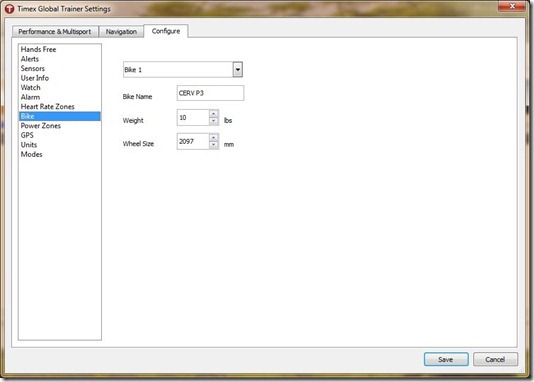Decrease Wheel Size with the down arrow
This screenshot has height=382, width=534.
click(x=214, y=145)
